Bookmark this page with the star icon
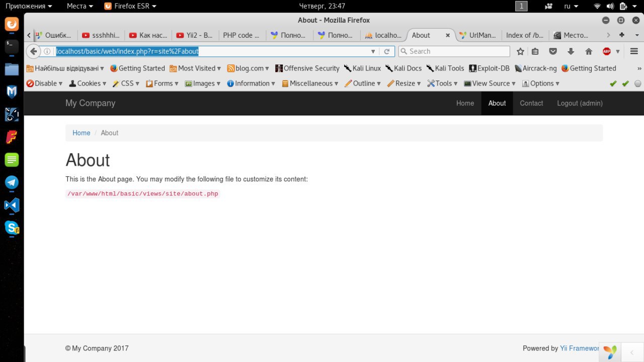This screenshot has width=644, height=362. click(520, 51)
